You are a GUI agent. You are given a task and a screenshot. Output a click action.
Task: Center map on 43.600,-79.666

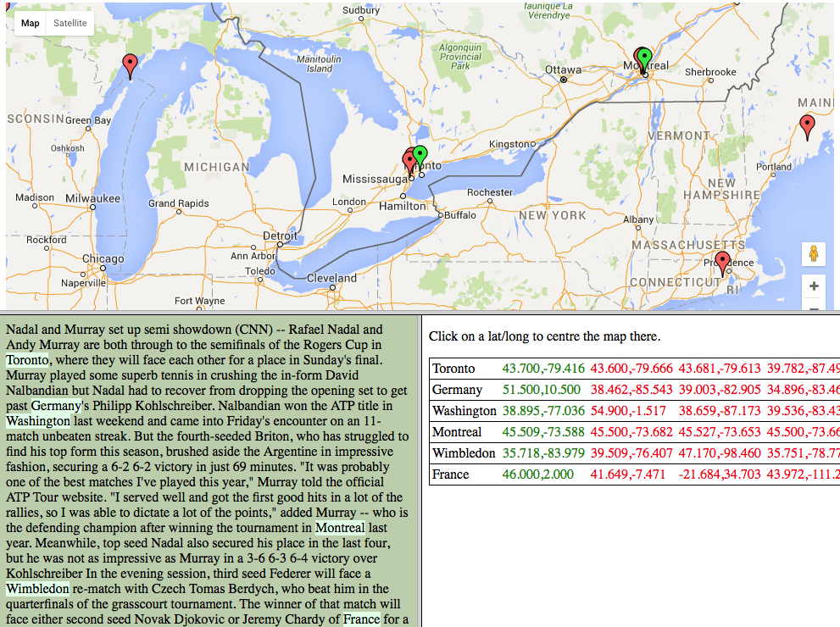pyautogui.click(x=631, y=369)
